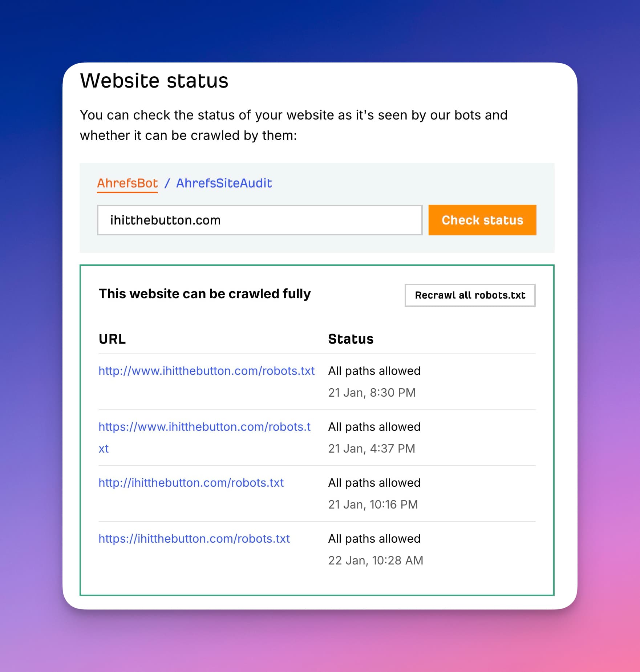The image size is (640, 672).
Task: Click the Website status heading
Action: pos(154,81)
